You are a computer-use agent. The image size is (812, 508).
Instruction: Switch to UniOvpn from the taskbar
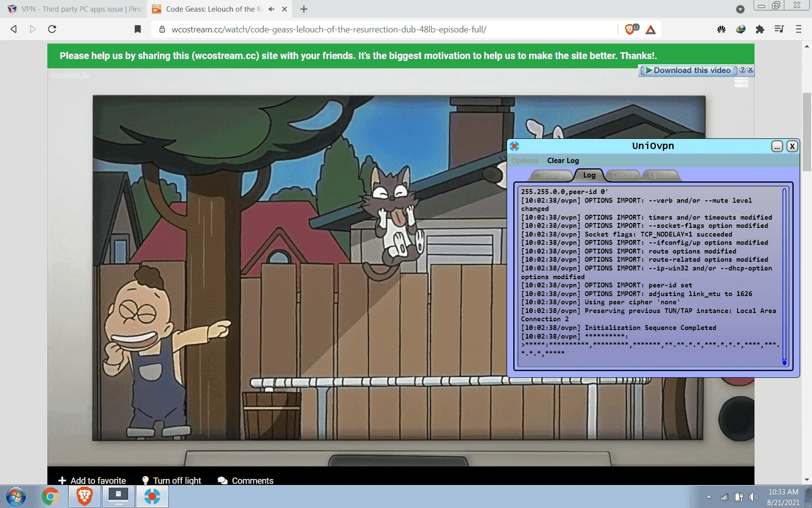pyautogui.click(x=152, y=497)
